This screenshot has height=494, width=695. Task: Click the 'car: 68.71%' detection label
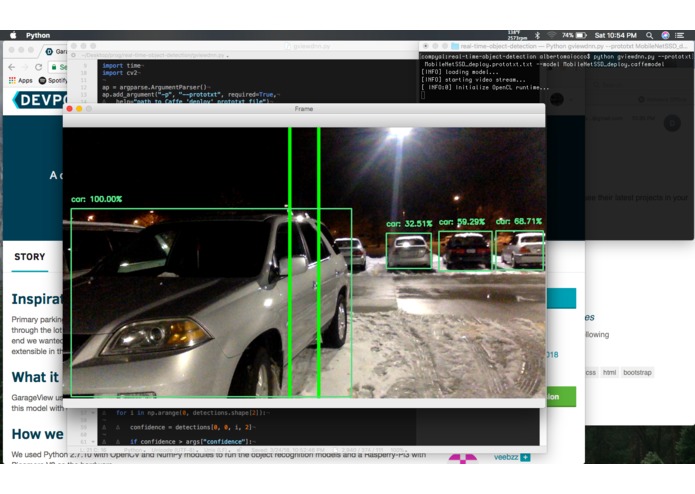pyautogui.click(x=519, y=221)
